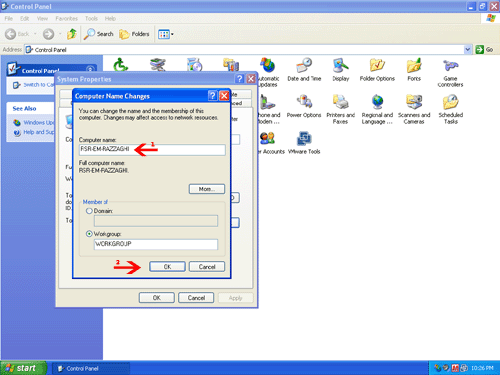
Task: Open the Power Options icon
Action: (x=304, y=106)
